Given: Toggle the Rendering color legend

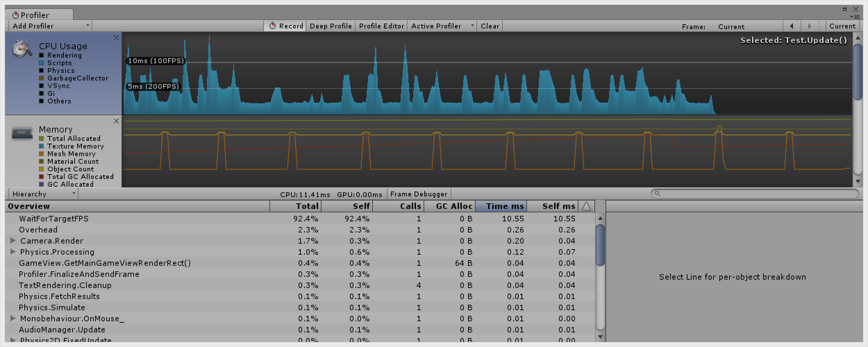Looking at the screenshot, I should click(x=41, y=55).
